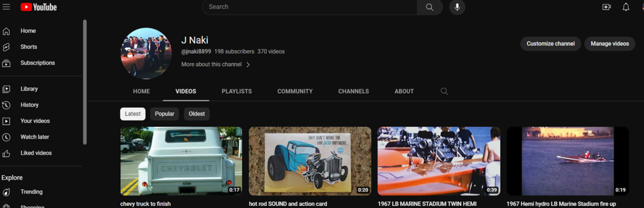Image resolution: width=644 pixels, height=208 pixels.
Task: Open History in the sidebar
Action: [x=29, y=105]
